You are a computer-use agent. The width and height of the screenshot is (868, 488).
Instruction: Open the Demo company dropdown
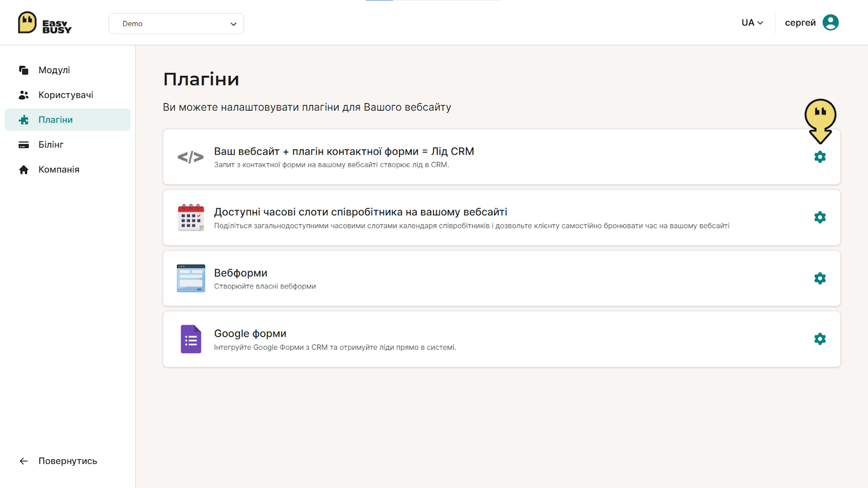pyautogui.click(x=176, y=23)
